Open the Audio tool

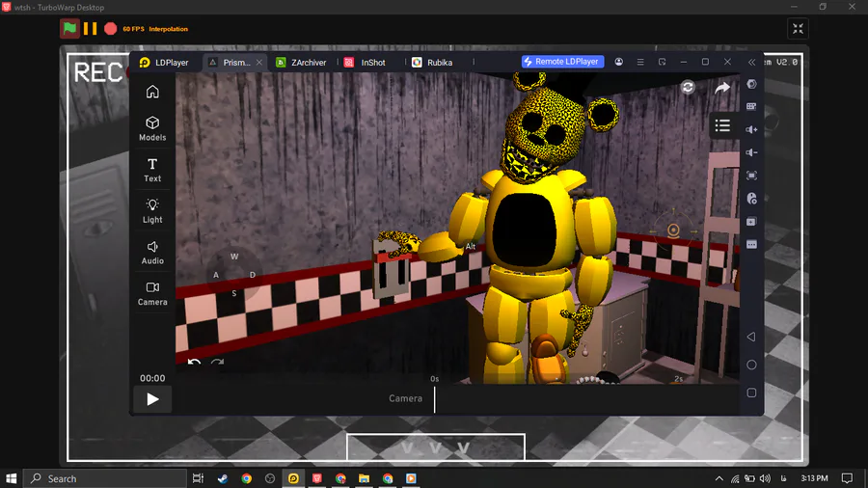152,252
